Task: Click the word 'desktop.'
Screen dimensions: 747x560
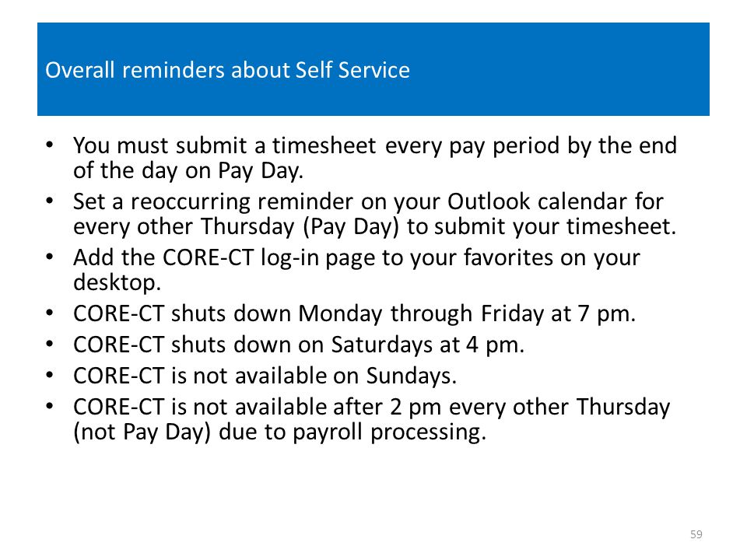Action: [x=117, y=282]
